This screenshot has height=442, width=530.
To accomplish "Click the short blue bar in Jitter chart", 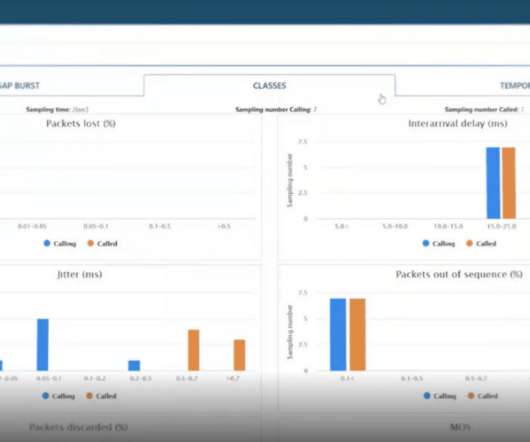I will tap(134, 366).
